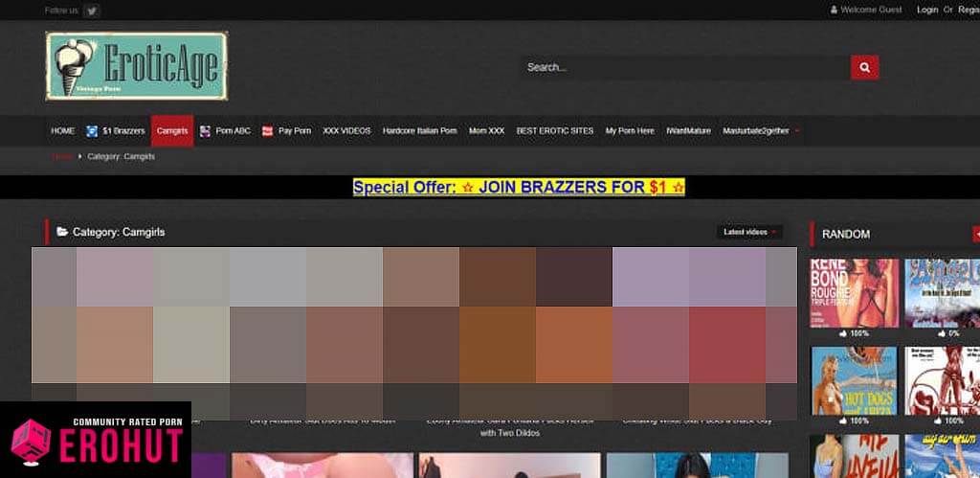Open the Hardcore Italian Porn menu item
980x478 pixels.
click(420, 131)
